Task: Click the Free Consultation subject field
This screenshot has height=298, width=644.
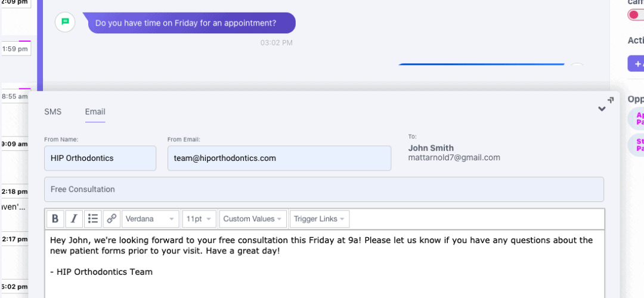Action: point(324,189)
